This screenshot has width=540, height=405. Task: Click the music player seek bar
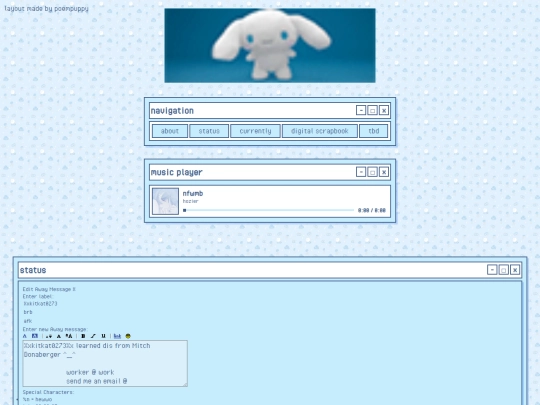(x=269, y=210)
